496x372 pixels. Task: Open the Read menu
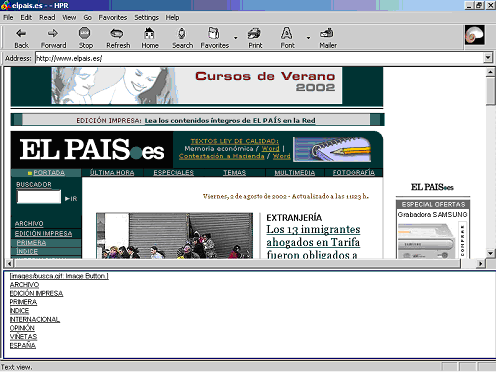[47, 17]
